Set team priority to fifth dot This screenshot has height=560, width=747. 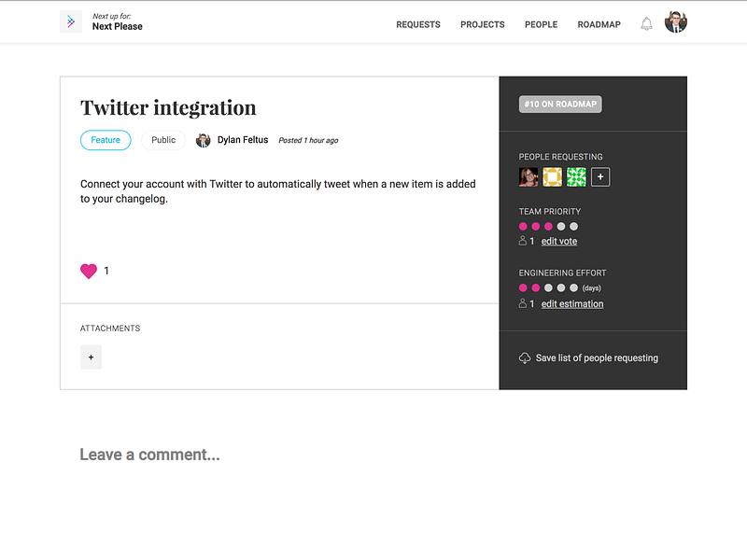(573, 226)
